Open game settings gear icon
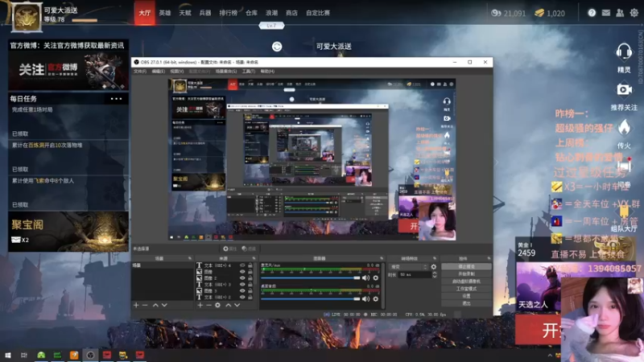Screen dimensions: 644x362 [634, 13]
